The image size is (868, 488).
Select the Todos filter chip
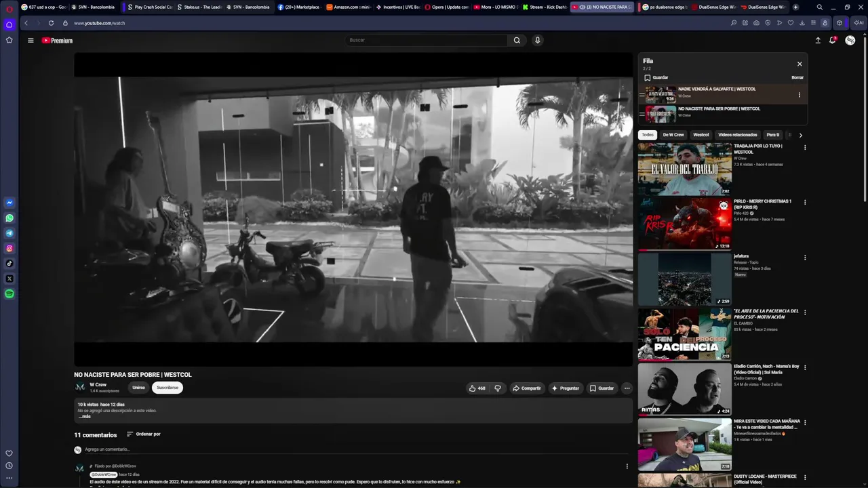[648, 135]
